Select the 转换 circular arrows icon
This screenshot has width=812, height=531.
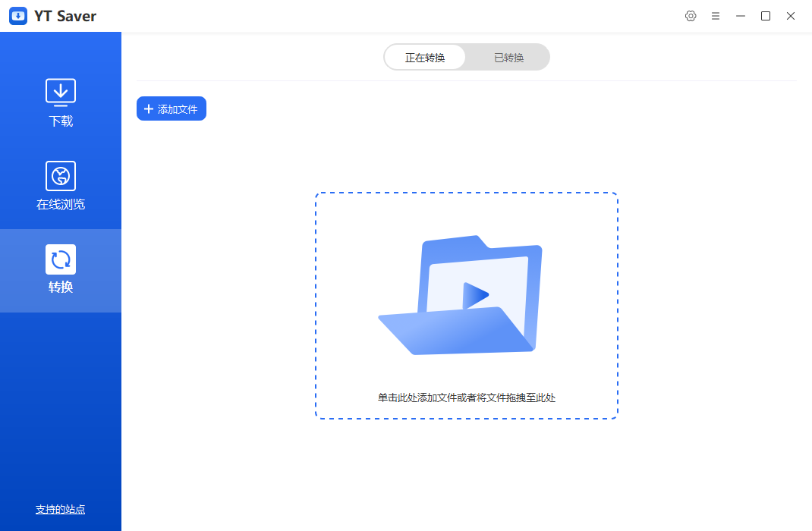(61, 259)
